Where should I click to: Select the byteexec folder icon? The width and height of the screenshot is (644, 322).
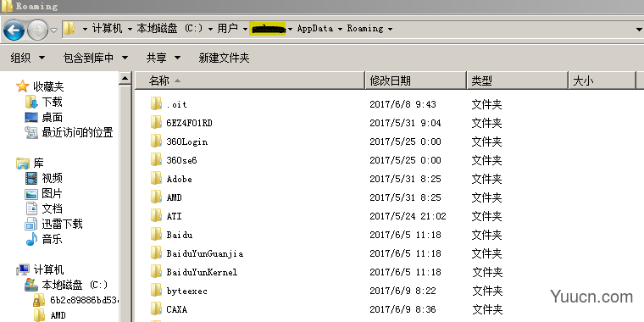click(156, 291)
